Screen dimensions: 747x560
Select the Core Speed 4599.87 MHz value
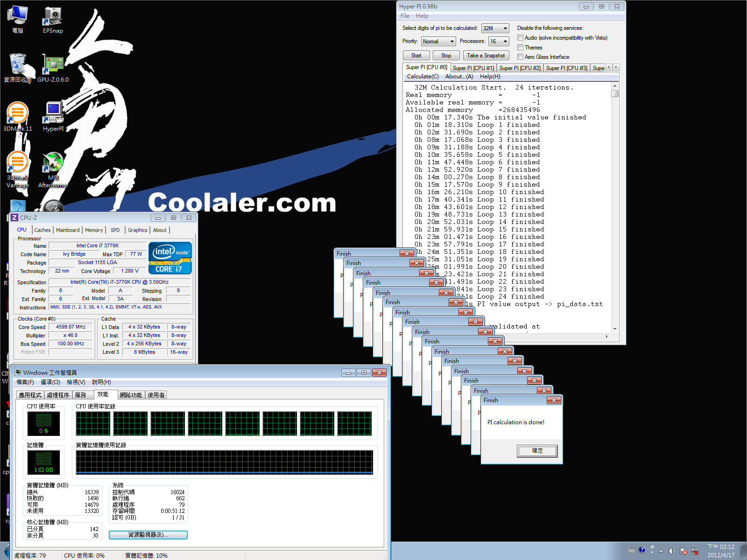[x=70, y=327]
